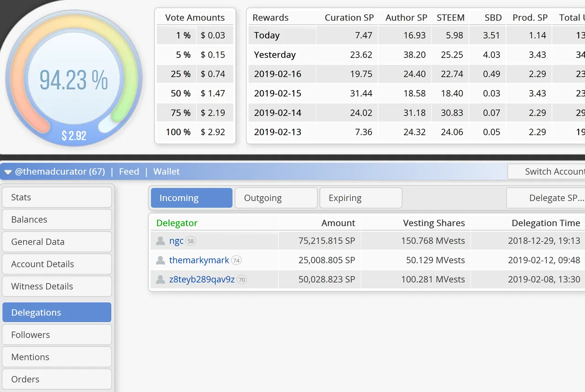
Task: Click the 75,215.815 SP amount cell
Action: point(327,241)
